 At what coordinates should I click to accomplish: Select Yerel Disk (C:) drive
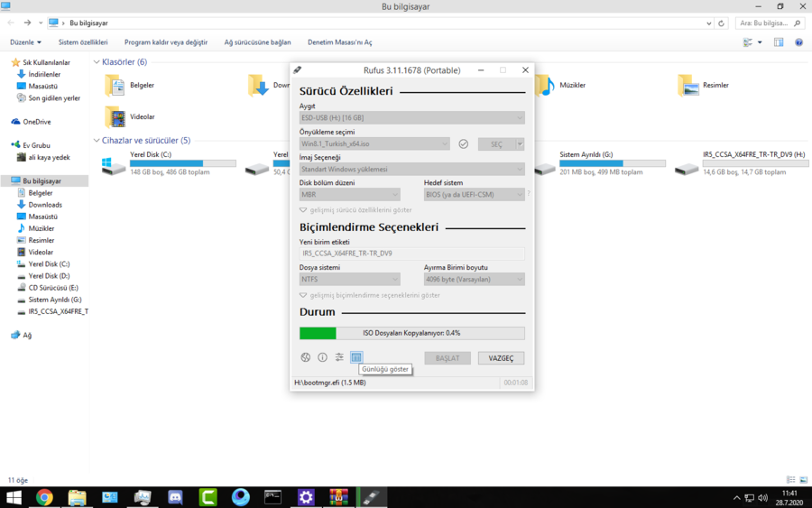[x=169, y=163]
